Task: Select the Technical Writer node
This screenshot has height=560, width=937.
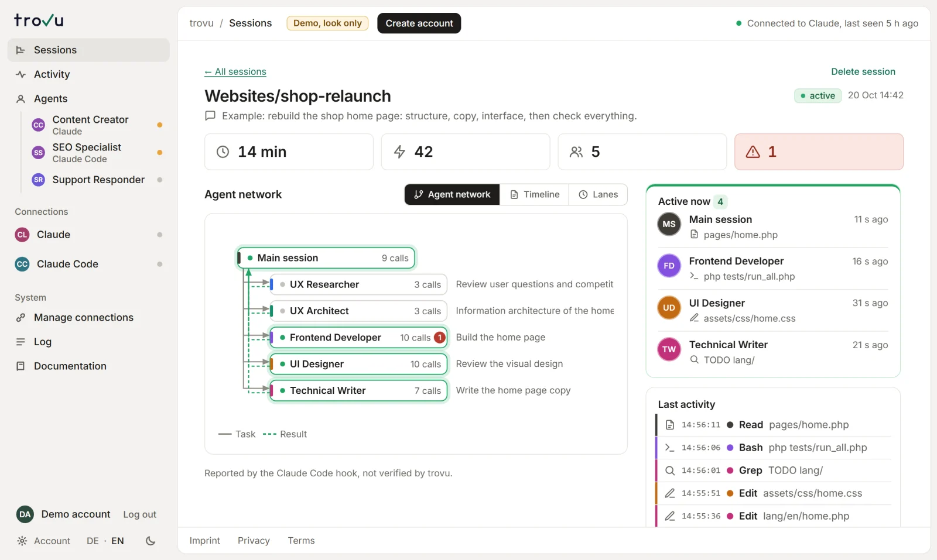Action: pos(359,391)
